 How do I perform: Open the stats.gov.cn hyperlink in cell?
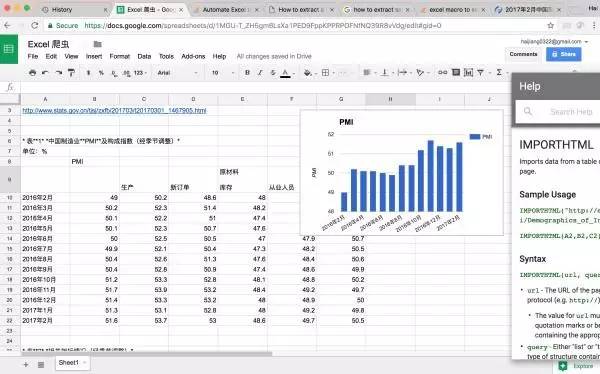[x=114, y=111]
